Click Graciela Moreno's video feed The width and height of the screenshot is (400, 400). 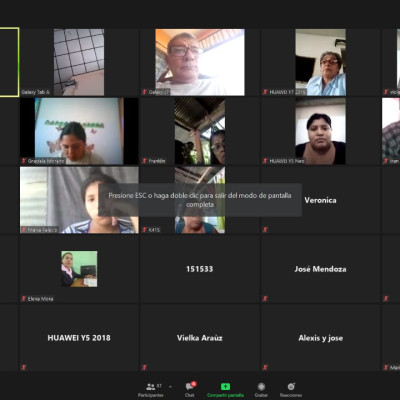click(x=79, y=131)
